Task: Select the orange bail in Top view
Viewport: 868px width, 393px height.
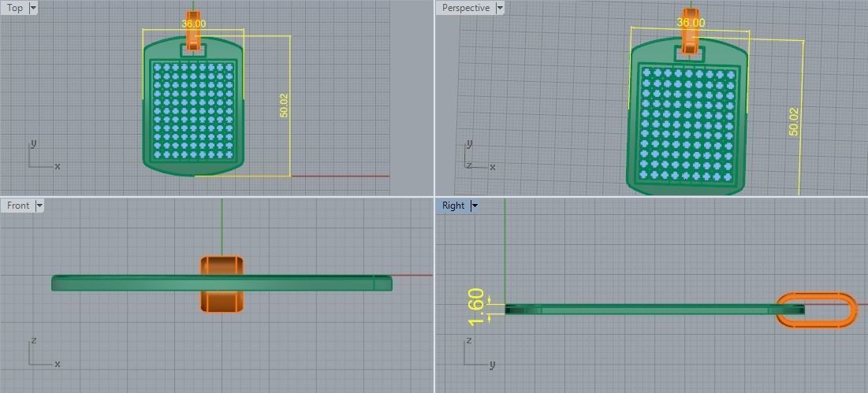Action: pyautogui.click(x=192, y=29)
